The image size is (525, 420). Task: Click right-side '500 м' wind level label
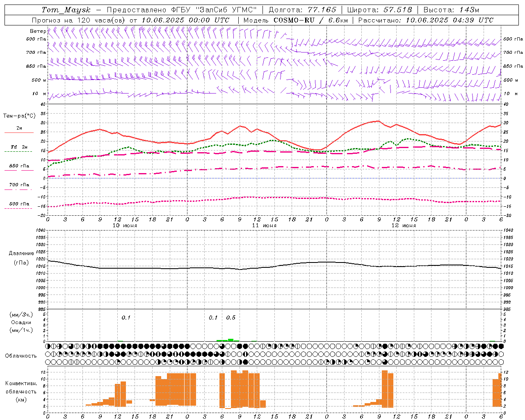[x=511, y=80]
